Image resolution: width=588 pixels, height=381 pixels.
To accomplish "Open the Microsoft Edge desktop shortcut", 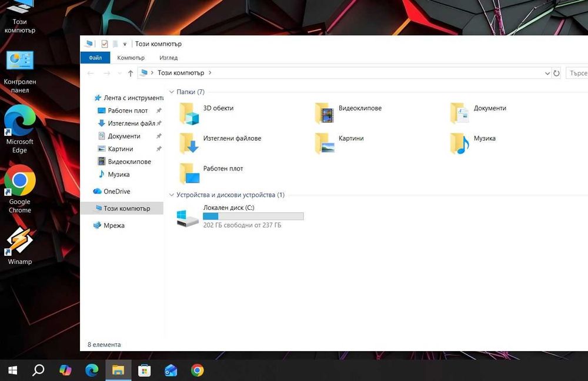I will pos(19,129).
